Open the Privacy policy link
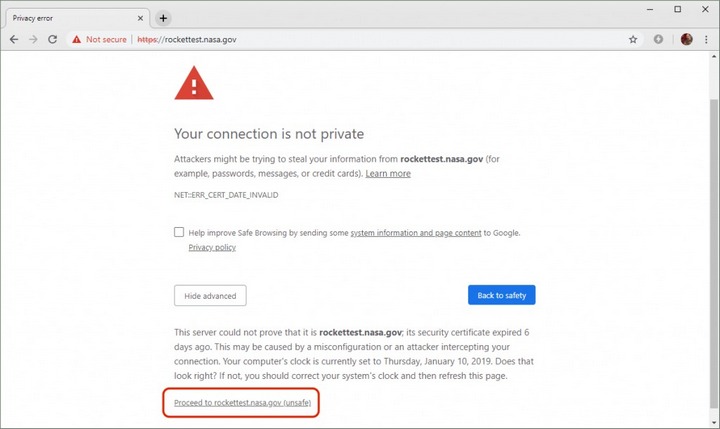 [x=212, y=247]
